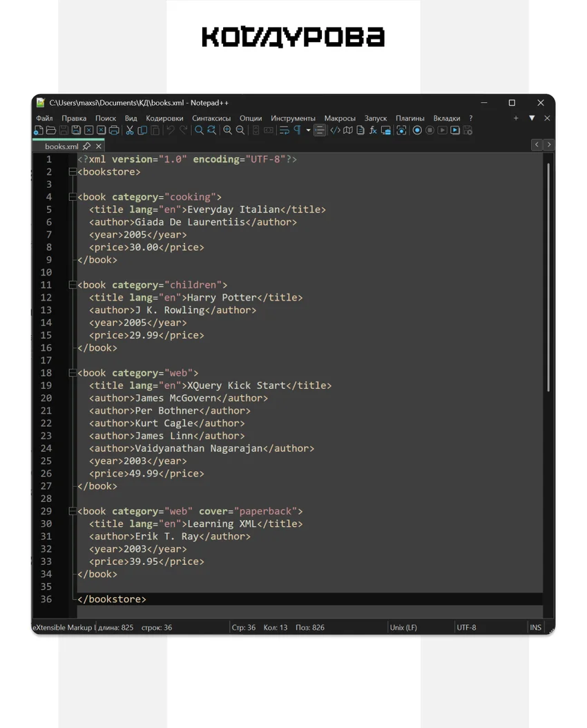
Task: Collapse the children book fold marker
Action: coord(73,285)
